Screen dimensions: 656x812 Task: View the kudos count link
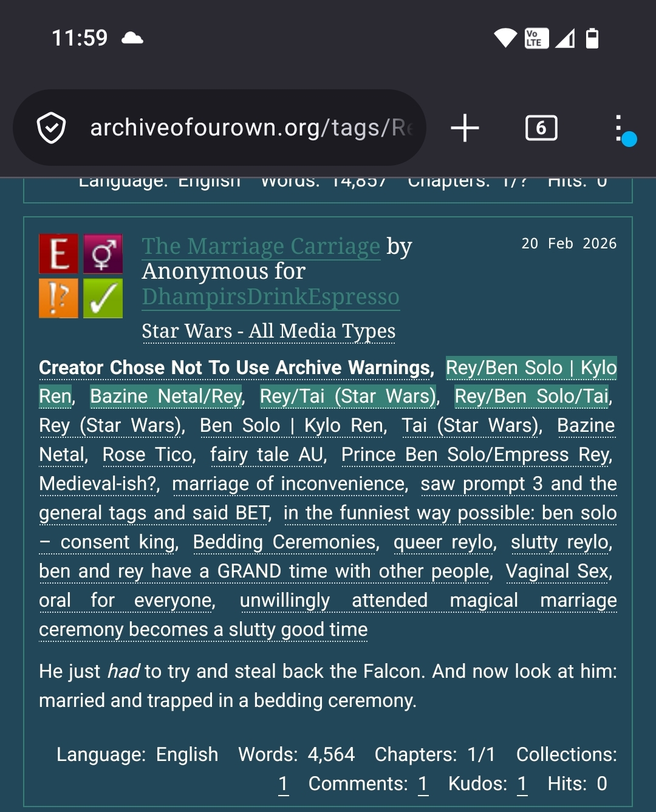click(x=522, y=784)
